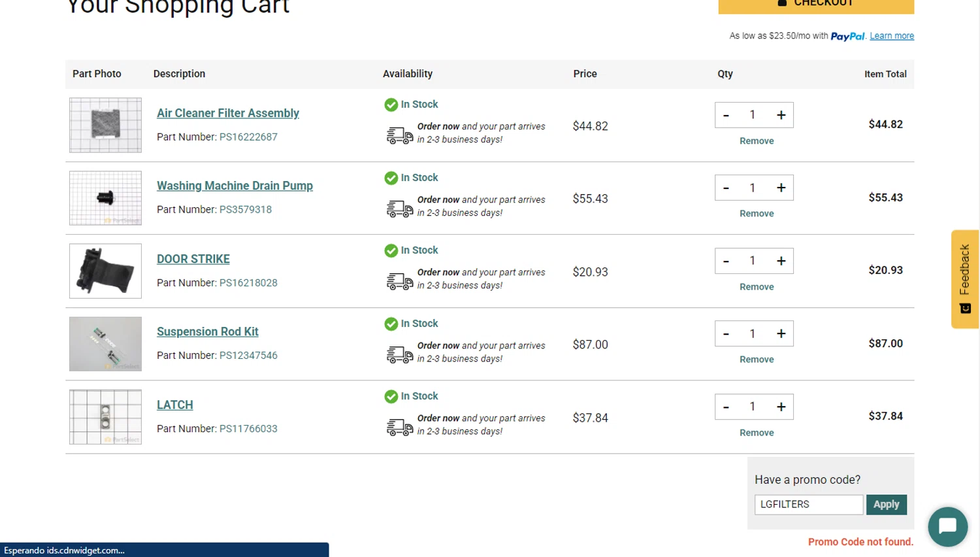Remove DOOR STRIKE from the cart

(757, 287)
